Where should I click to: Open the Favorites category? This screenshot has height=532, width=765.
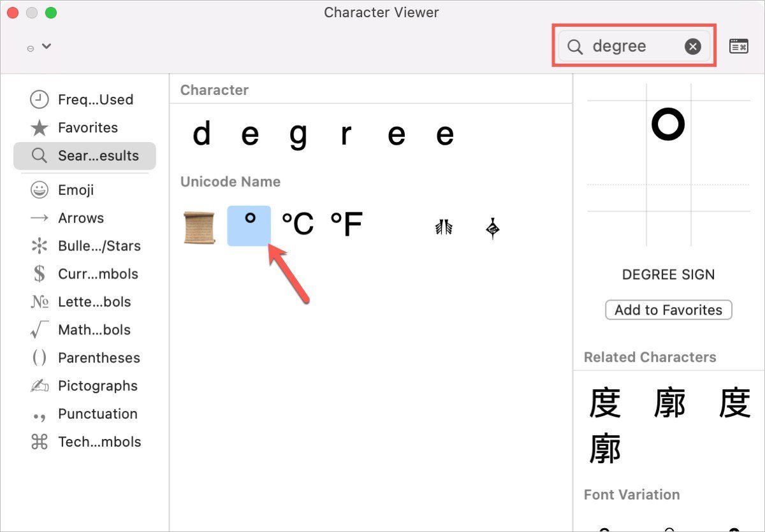tap(84, 127)
